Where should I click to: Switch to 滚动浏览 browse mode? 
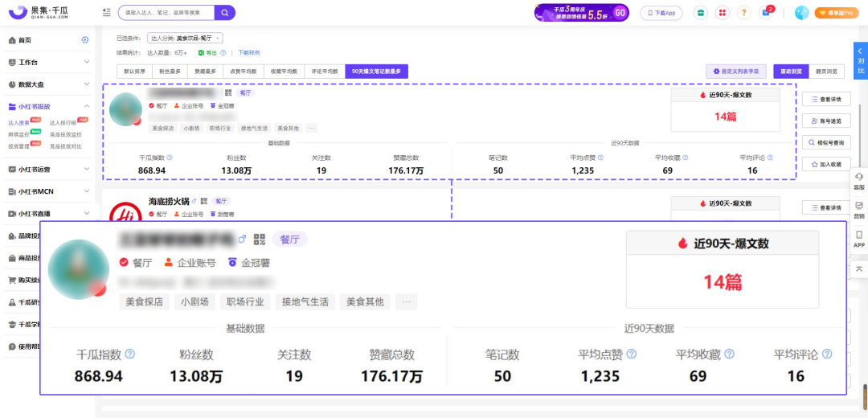(791, 72)
